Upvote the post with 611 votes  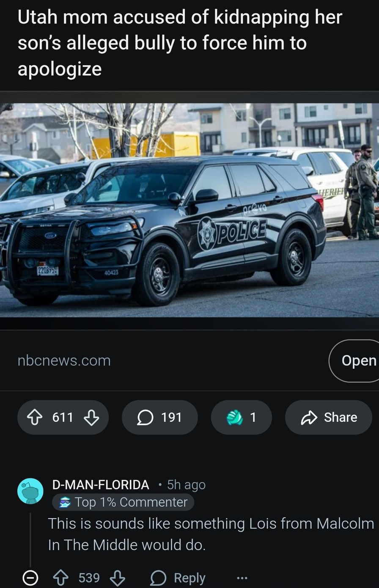point(36,418)
